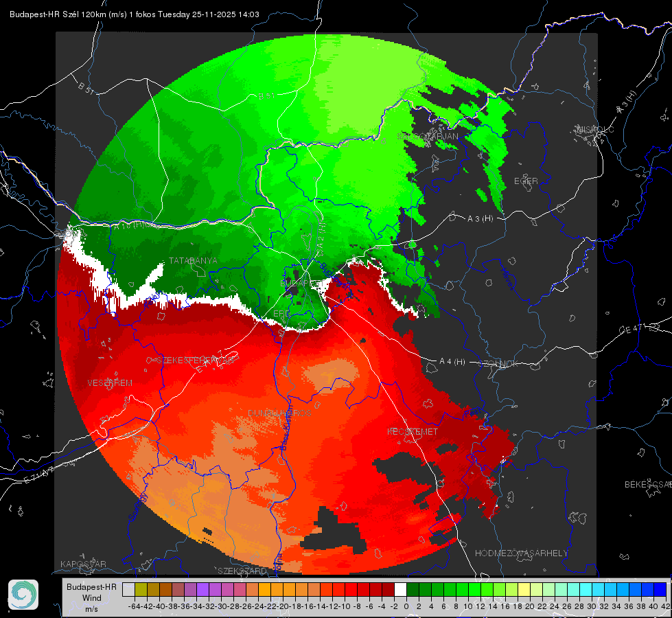Click the radar title text with date 25-11-2025

pyautogui.click(x=134, y=14)
